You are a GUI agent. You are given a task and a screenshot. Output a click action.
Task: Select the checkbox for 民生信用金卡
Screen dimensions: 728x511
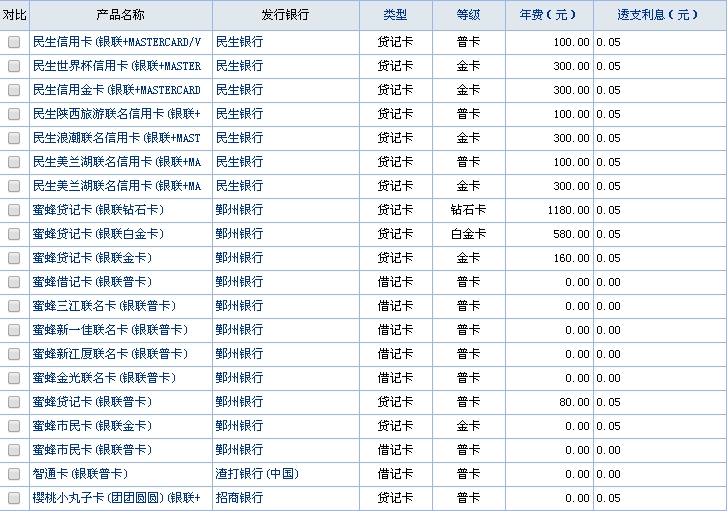tap(14, 90)
